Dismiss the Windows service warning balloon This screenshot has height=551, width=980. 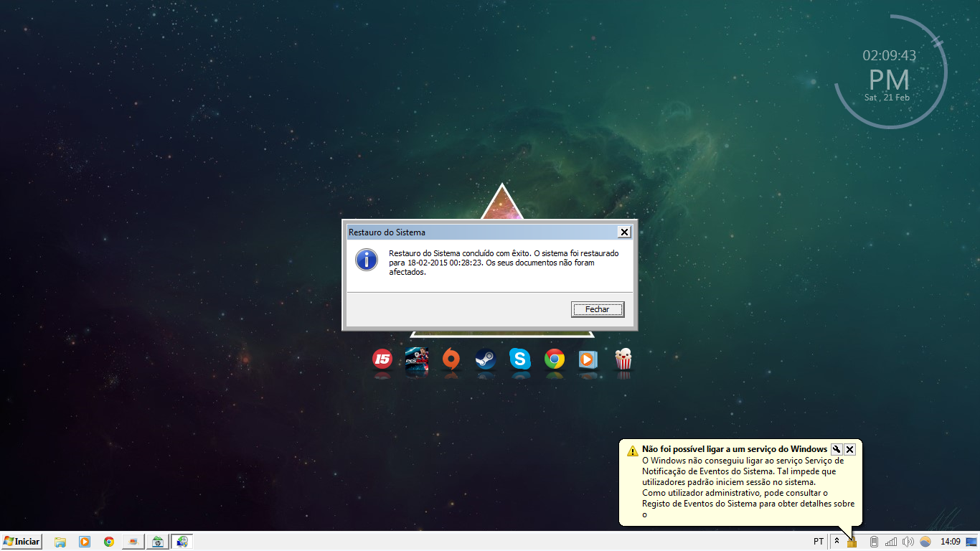(x=850, y=449)
